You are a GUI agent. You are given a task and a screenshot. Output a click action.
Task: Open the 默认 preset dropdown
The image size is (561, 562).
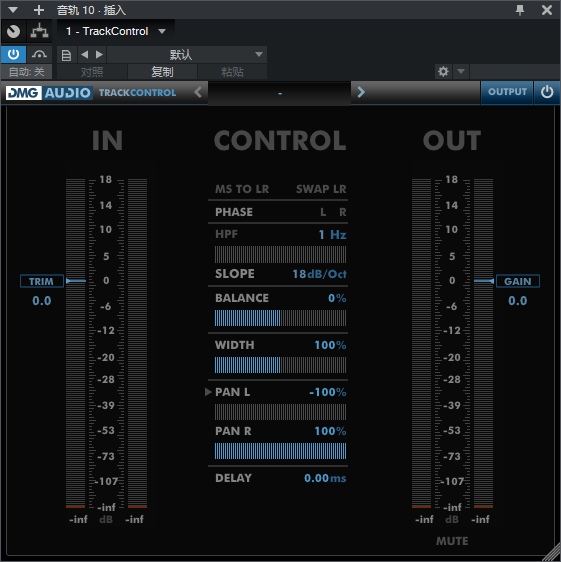click(x=186, y=54)
